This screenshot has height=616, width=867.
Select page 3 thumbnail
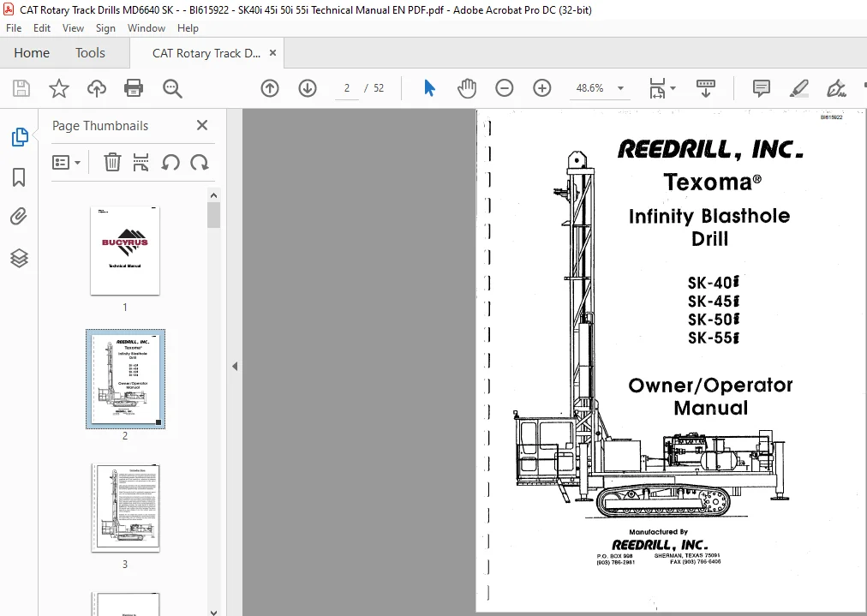(125, 507)
